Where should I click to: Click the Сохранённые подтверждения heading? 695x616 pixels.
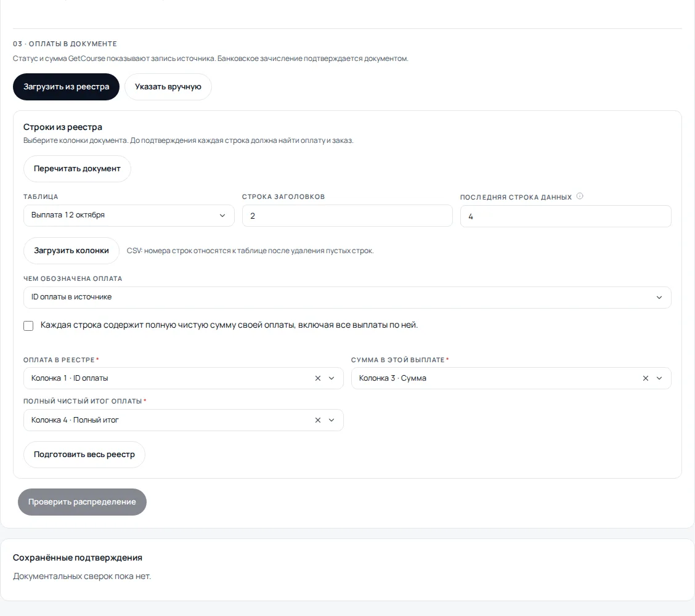pos(78,557)
